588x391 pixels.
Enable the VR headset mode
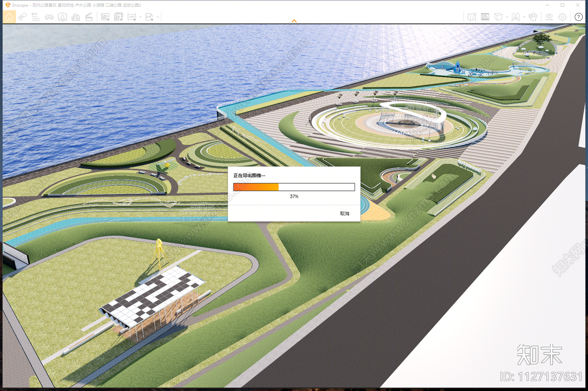coord(533,17)
